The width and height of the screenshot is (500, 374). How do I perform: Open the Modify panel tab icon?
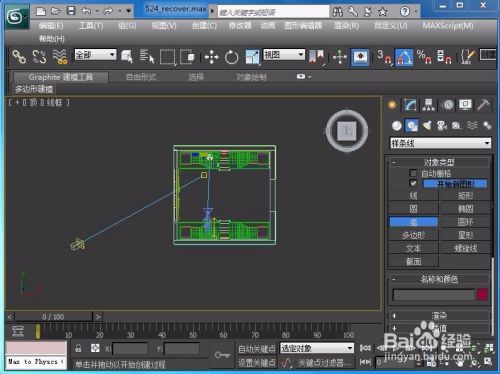pos(410,105)
